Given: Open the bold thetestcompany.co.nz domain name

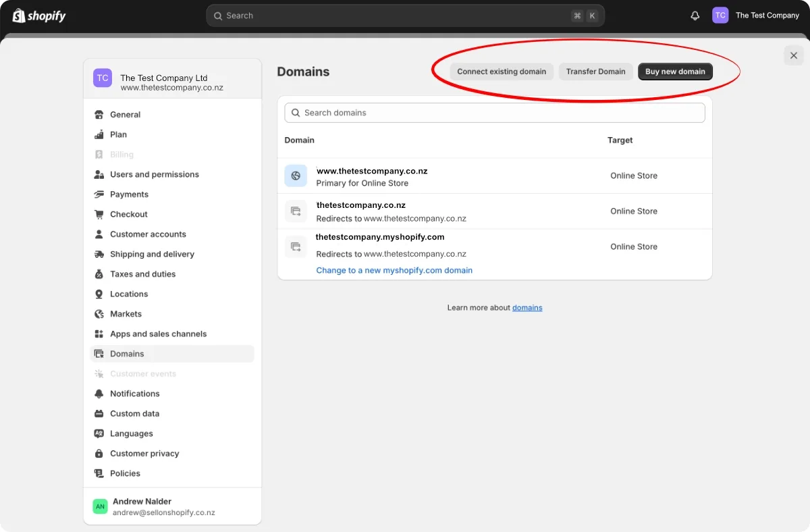Looking at the screenshot, I should (361, 205).
